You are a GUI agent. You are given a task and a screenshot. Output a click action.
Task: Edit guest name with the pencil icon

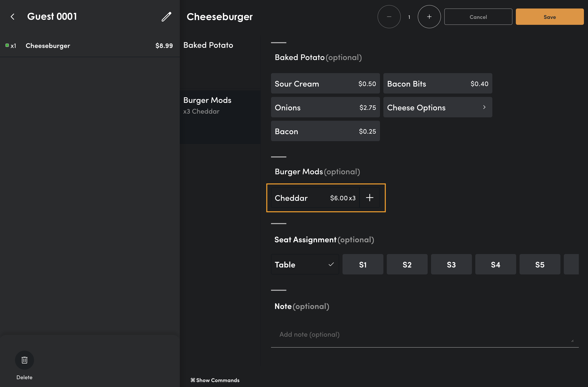coord(166,17)
